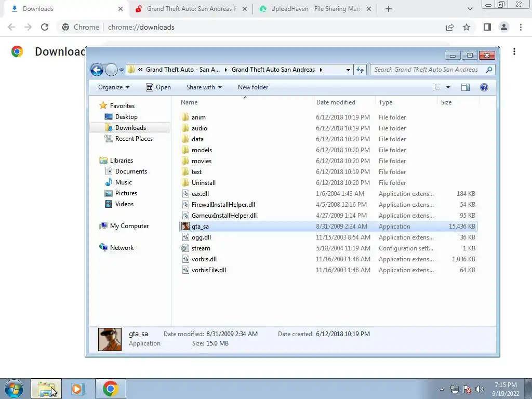Open the Share with menu

pyautogui.click(x=204, y=87)
